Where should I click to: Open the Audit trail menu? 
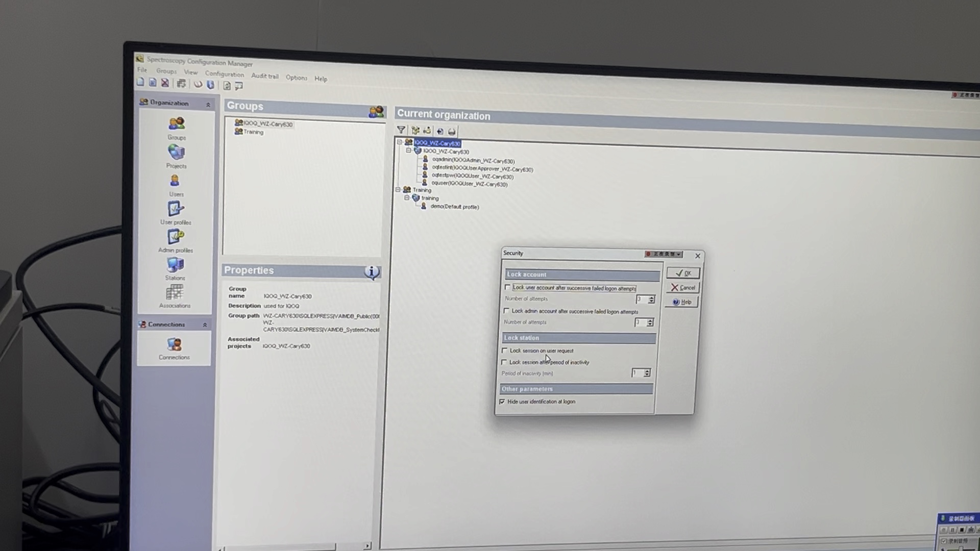264,76
